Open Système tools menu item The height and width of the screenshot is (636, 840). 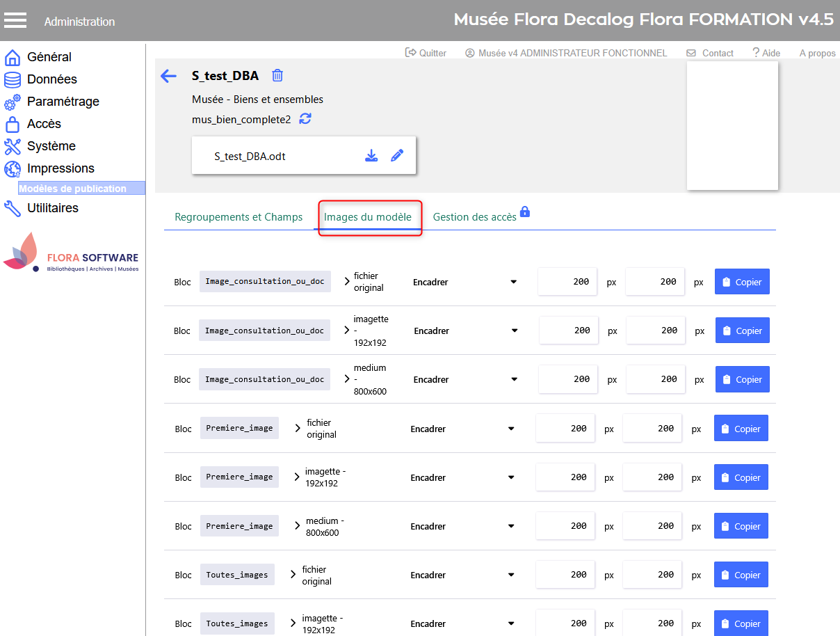(x=51, y=146)
